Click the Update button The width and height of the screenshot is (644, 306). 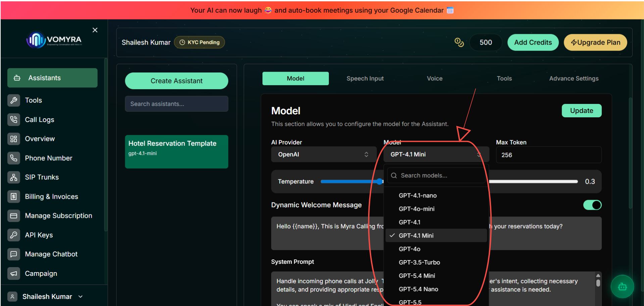point(582,111)
